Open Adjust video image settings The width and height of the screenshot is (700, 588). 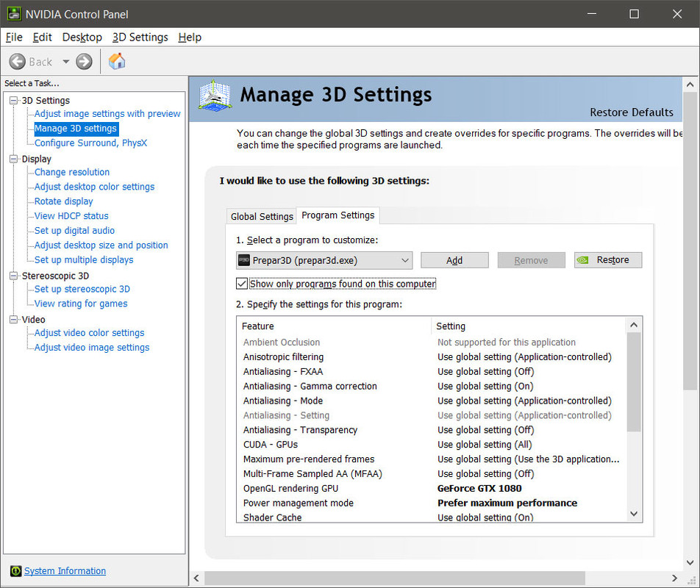92,348
